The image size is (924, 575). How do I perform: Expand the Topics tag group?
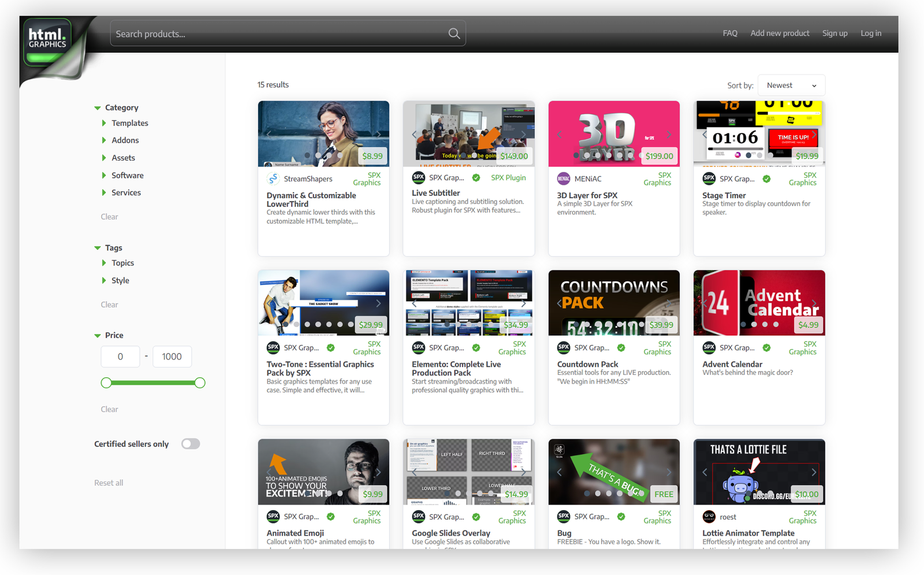118,263
